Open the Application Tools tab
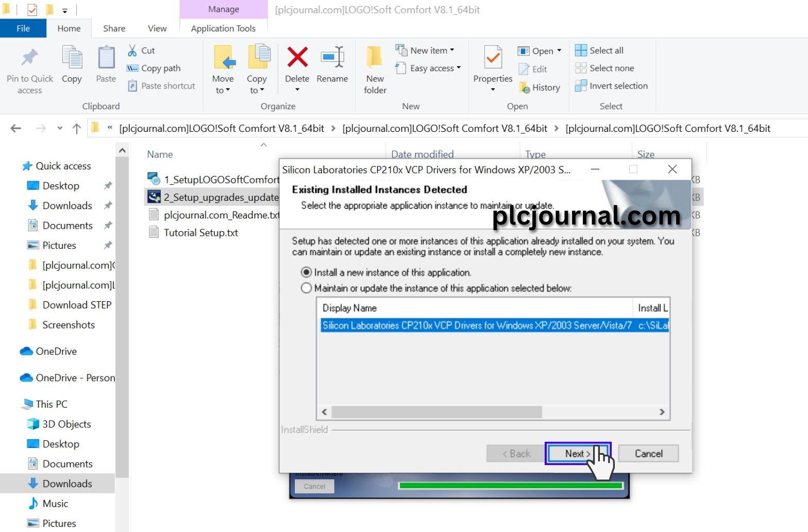This screenshot has height=532, width=808. 223,28
